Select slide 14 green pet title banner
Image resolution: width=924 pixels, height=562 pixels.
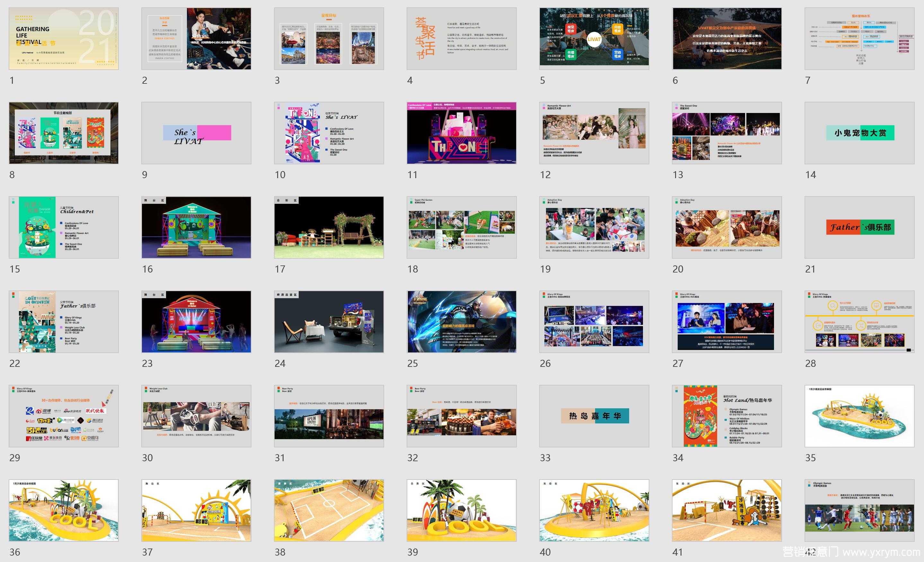click(x=859, y=133)
